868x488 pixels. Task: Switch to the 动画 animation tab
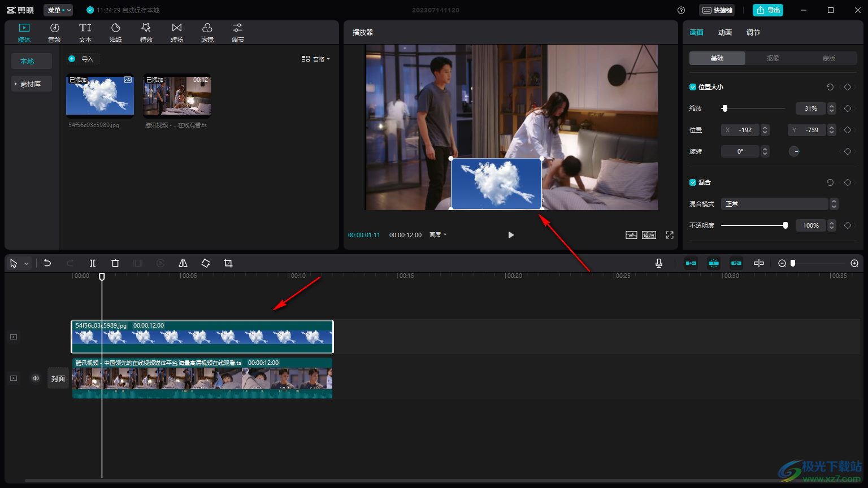[x=725, y=33]
